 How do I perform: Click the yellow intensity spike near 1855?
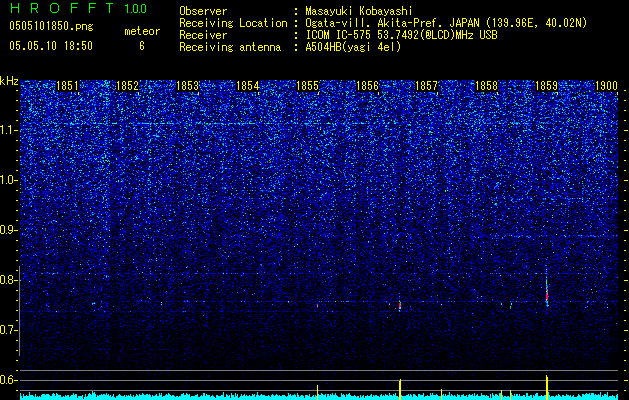pyautogui.click(x=317, y=392)
